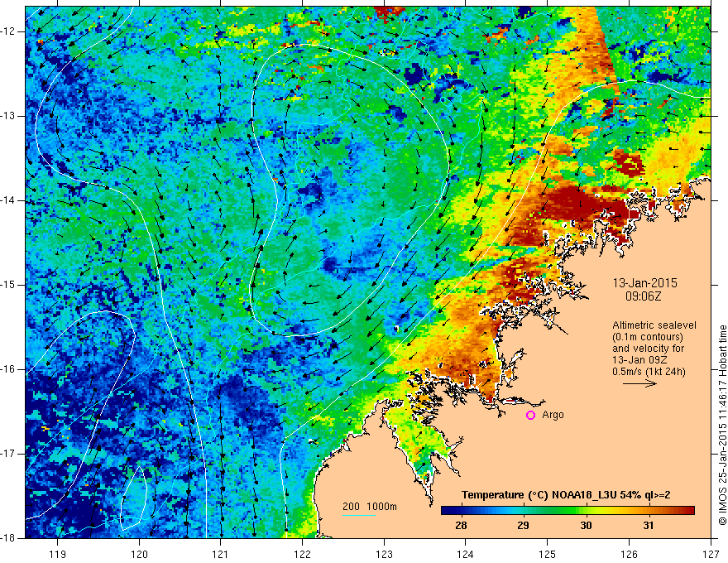Click the '-12' latitude axis label

[9, 31]
